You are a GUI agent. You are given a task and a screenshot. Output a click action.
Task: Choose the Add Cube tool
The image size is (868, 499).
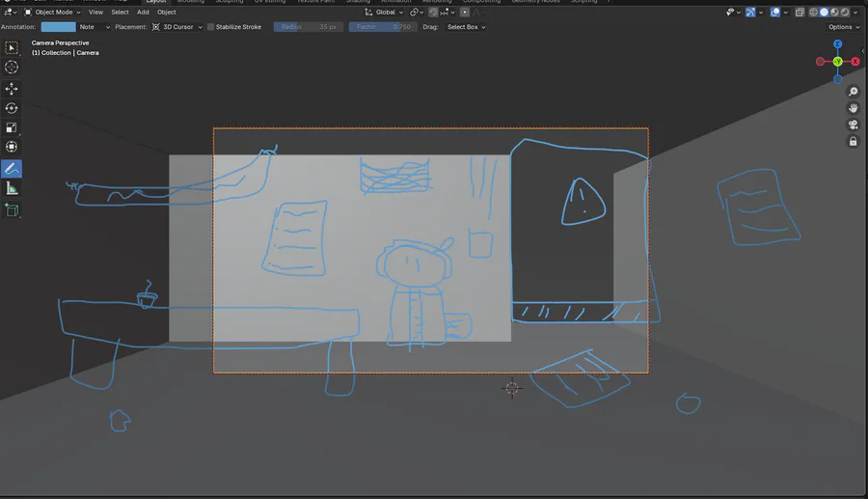[11, 210]
